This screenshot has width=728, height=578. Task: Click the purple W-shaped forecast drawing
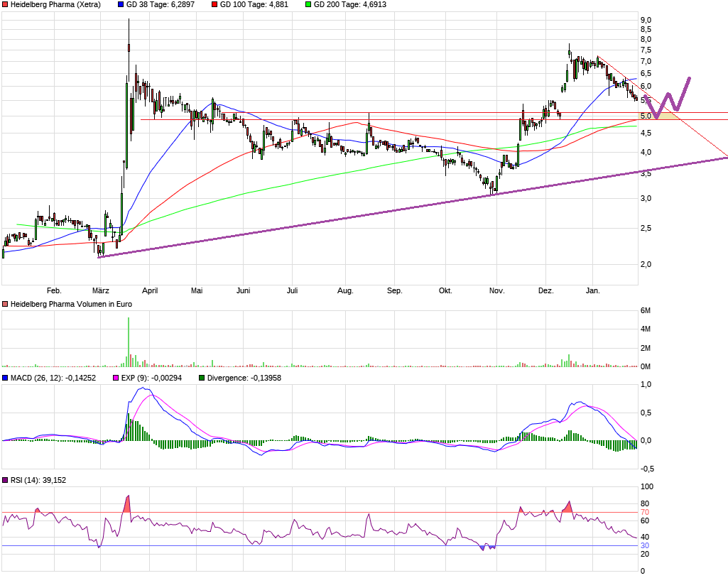point(668,97)
